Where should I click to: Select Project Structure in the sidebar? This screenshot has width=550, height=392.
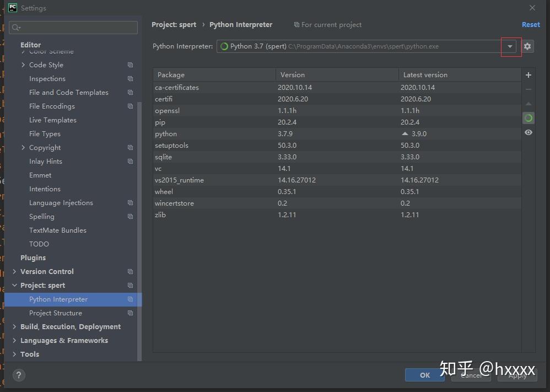coord(55,313)
